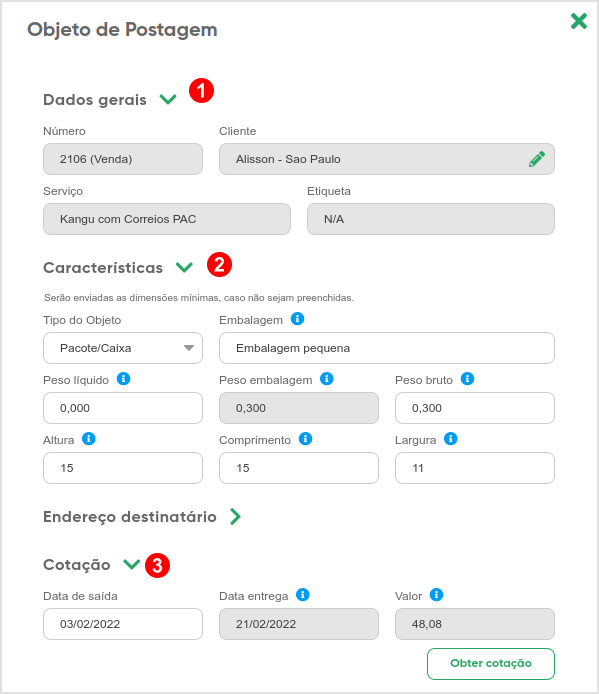The height and width of the screenshot is (694, 599).
Task: Click the Data de saída date field
Action: click(x=123, y=624)
